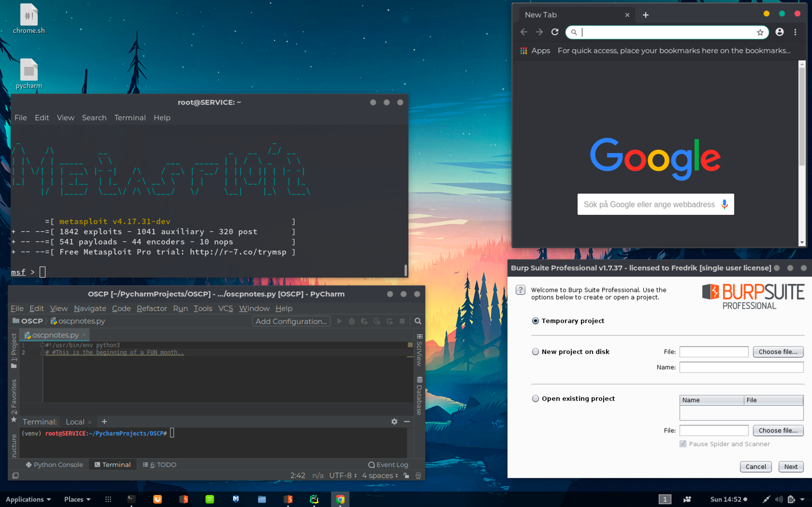
Task: Switch to Python Console tab
Action: click(54, 465)
